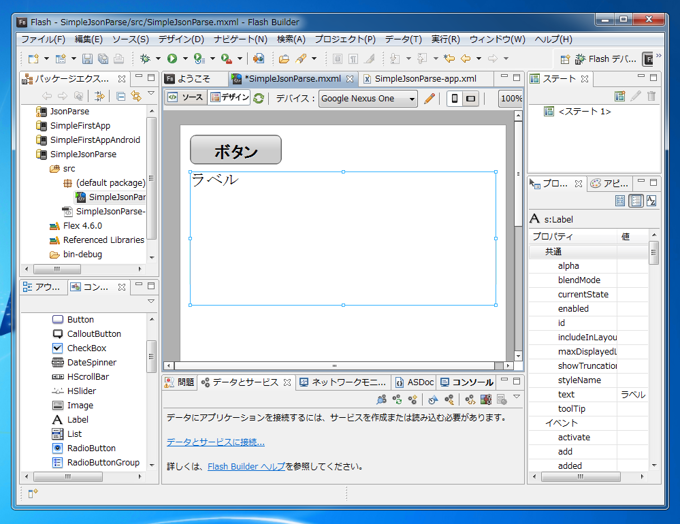
Task: Switch to Source mode
Action: [x=185, y=98]
